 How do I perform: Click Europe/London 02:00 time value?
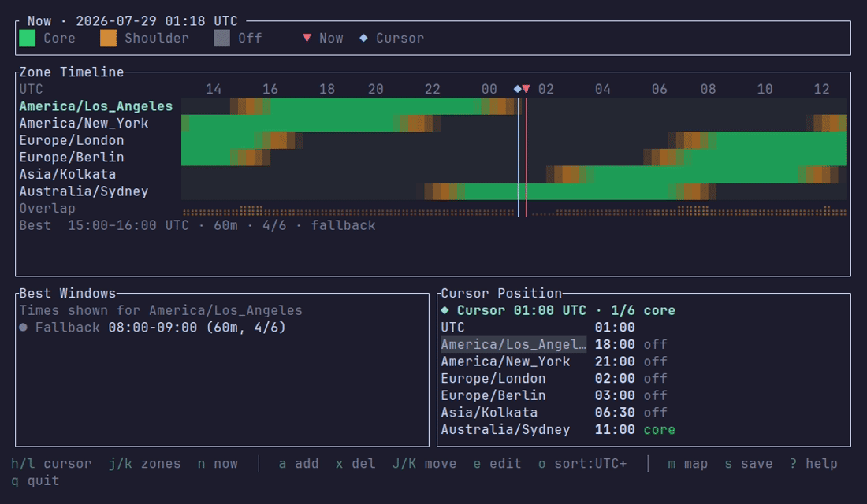615,379
